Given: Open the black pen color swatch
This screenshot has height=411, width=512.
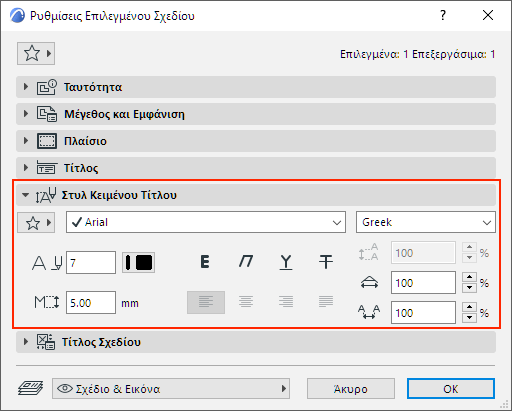Looking at the screenshot, I should (x=138, y=263).
